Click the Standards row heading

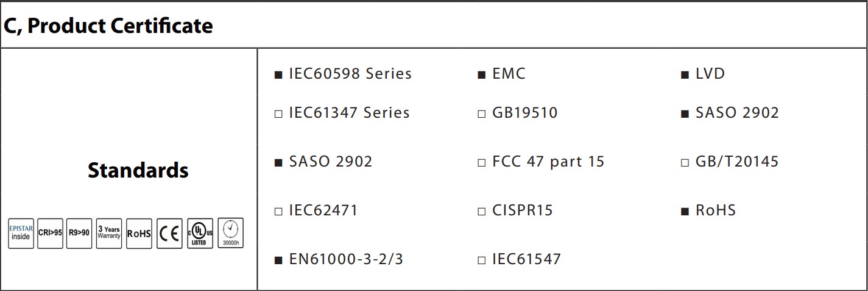[x=138, y=170]
